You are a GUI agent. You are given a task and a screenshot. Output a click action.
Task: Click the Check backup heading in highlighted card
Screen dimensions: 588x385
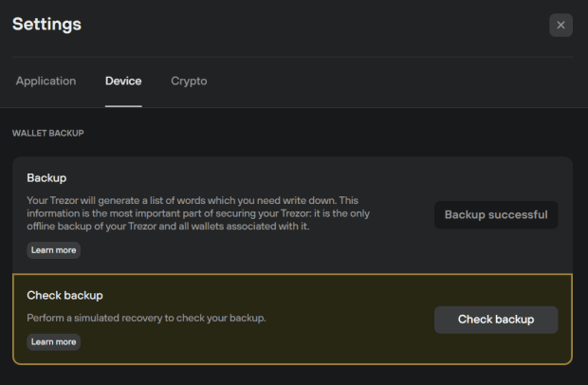tap(64, 296)
